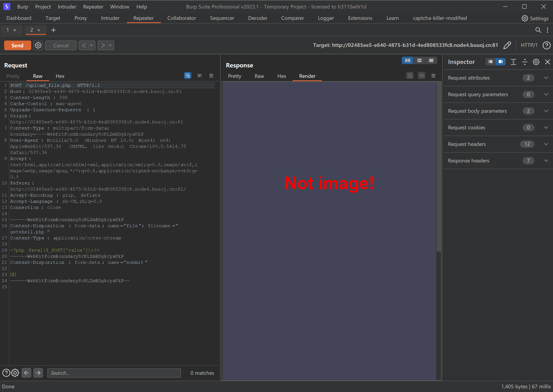Click the HTTP protocol help icon
Viewport: 553px width, 392px height.
tap(546, 45)
